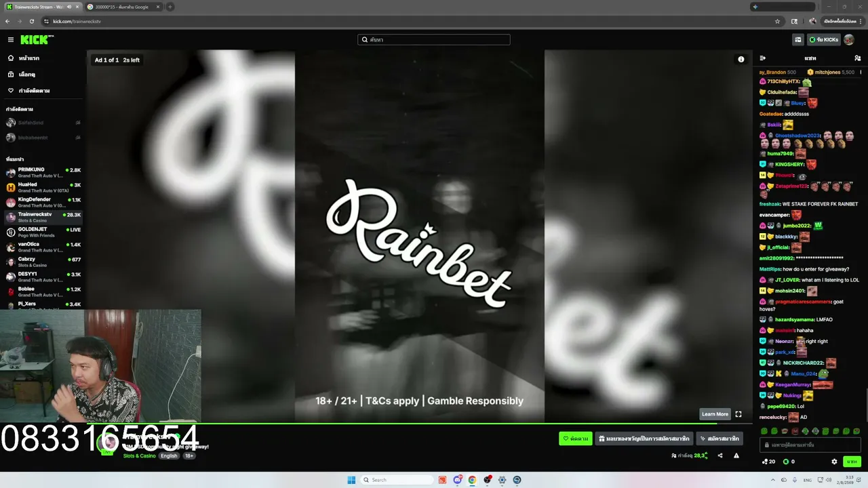Click the English language tag

[169, 456]
